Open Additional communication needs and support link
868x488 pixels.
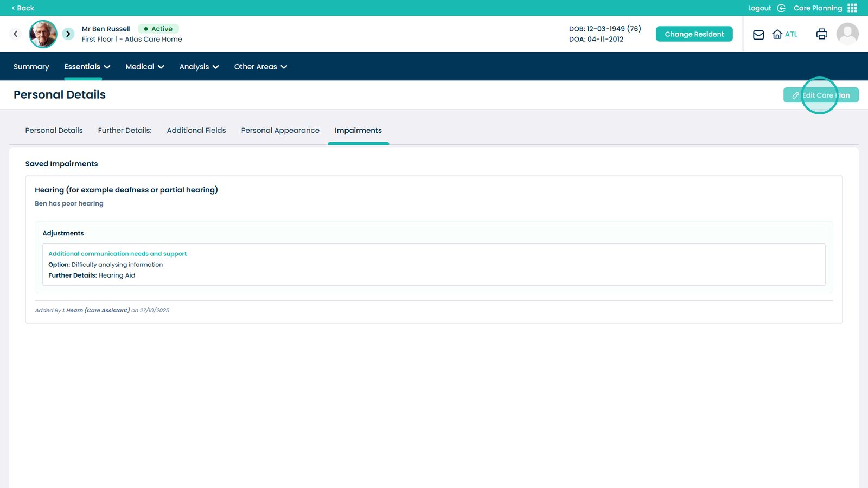click(x=117, y=253)
